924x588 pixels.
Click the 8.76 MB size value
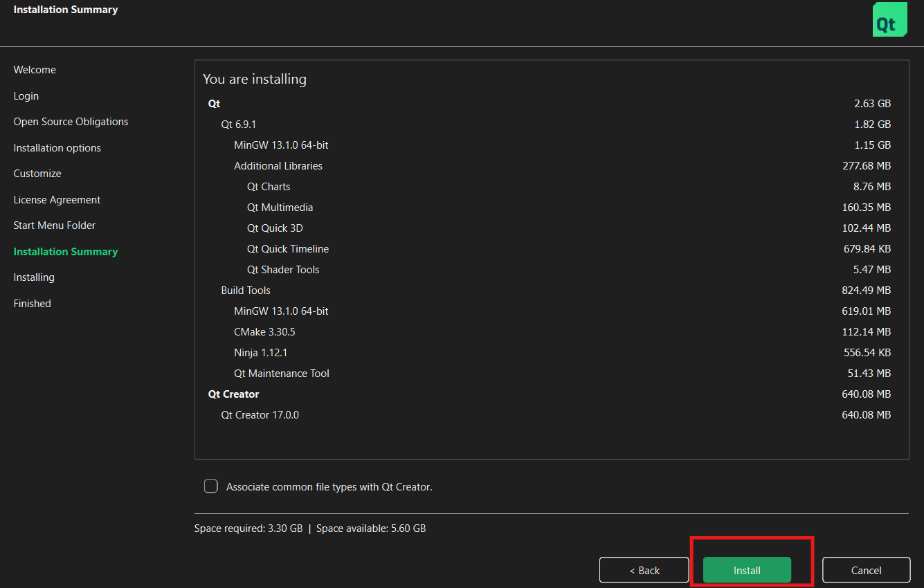(872, 187)
